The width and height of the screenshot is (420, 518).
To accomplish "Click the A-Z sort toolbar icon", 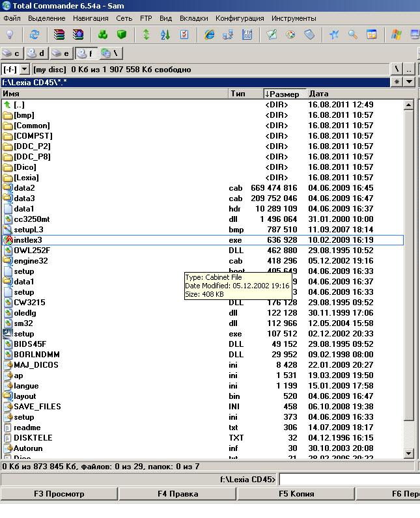I will point(165,34).
